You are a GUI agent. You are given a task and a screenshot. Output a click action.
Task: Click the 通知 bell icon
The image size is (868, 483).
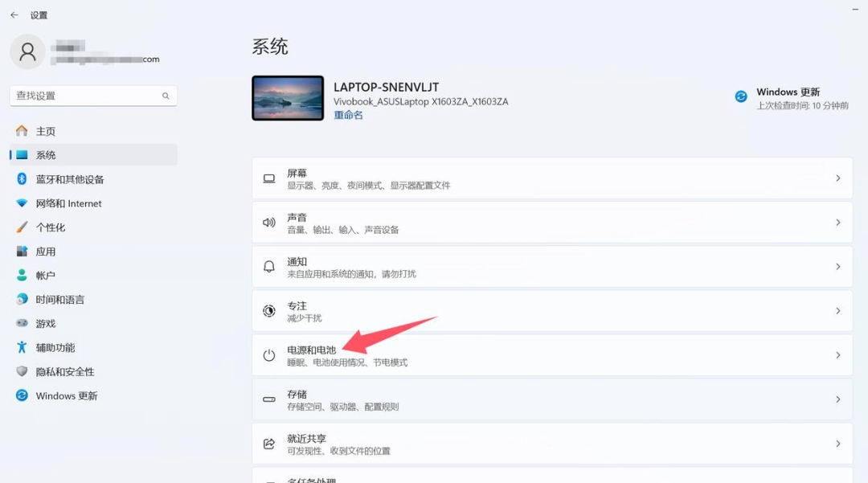[269, 267]
